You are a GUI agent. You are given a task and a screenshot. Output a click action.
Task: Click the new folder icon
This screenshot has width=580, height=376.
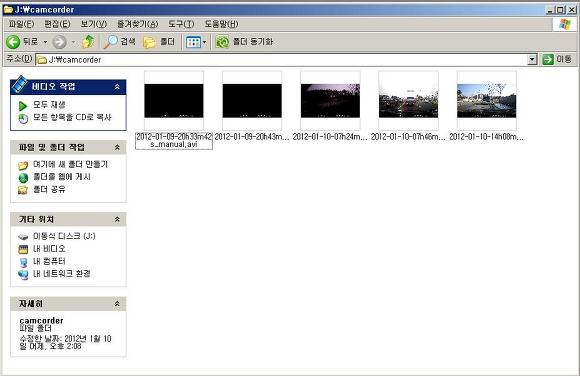(23, 165)
